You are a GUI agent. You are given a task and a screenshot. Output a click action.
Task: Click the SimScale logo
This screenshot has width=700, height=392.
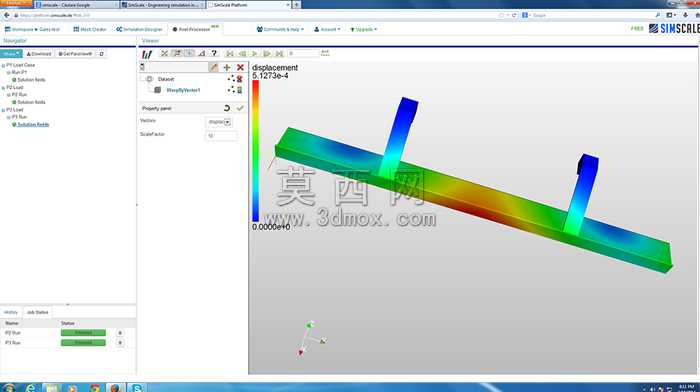(674, 29)
